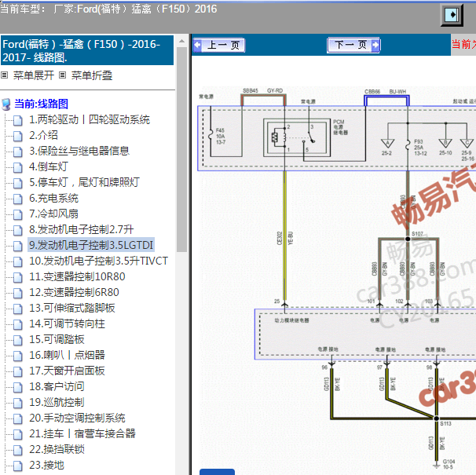This screenshot has height=475, width=476.
Task: Open 14.可调节转向柱
Action: click(67, 323)
